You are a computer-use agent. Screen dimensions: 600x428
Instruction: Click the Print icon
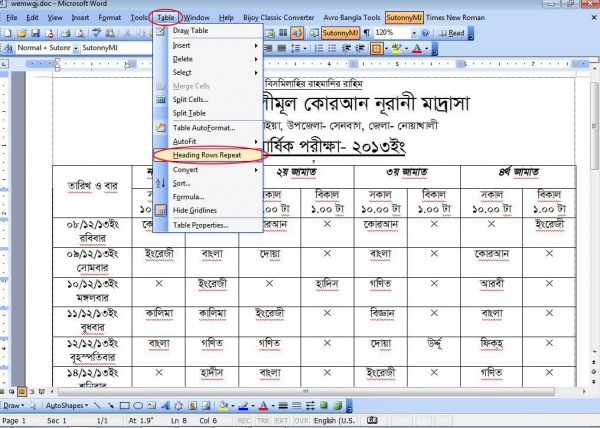coord(65,33)
